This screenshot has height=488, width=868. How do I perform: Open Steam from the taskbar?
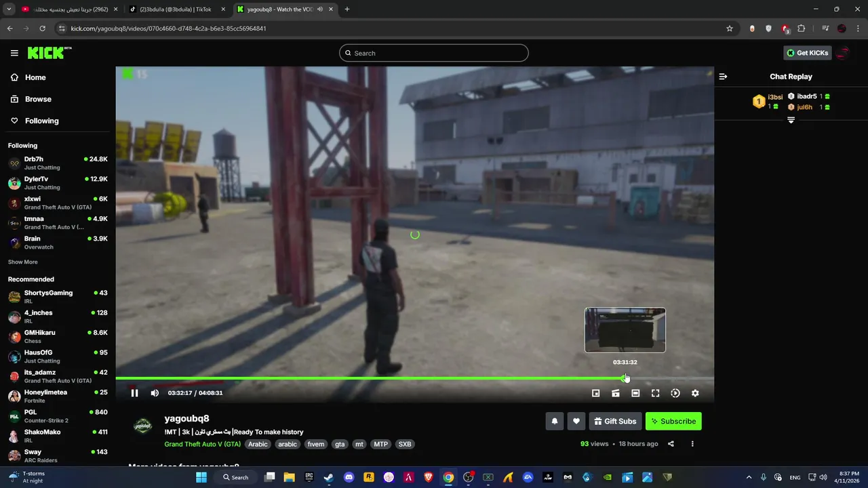(329, 477)
